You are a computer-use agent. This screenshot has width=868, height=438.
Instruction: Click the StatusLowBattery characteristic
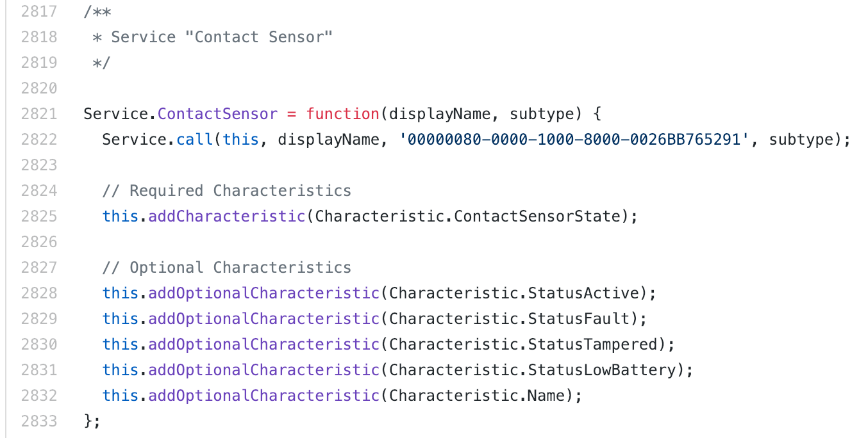point(602,370)
